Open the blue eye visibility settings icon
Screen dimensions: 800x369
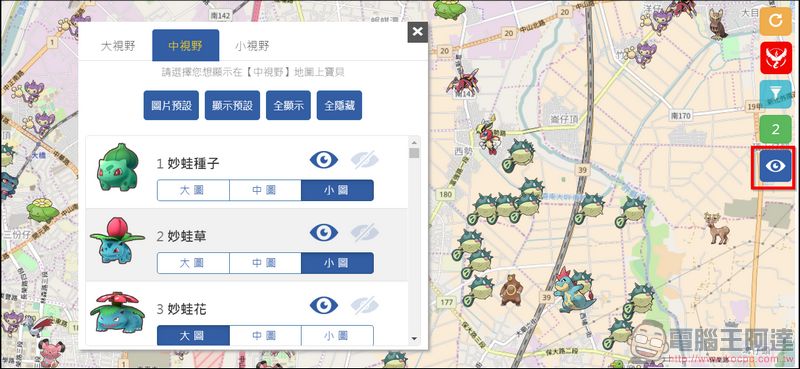tap(775, 166)
